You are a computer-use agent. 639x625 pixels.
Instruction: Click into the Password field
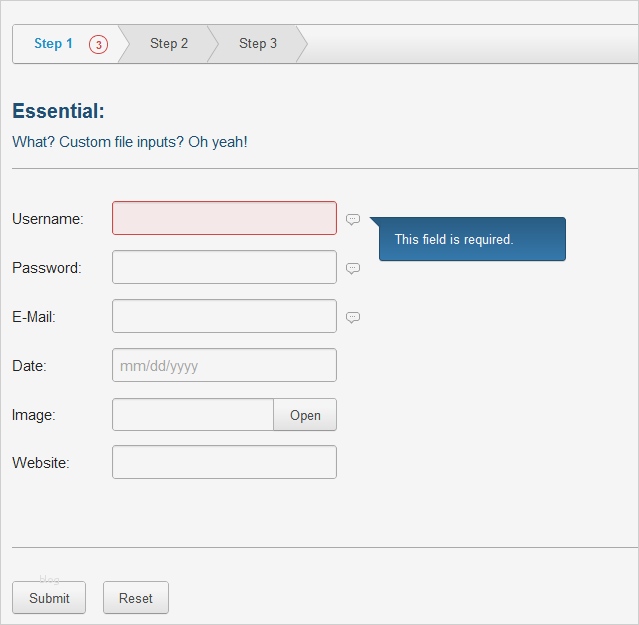[224, 267]
